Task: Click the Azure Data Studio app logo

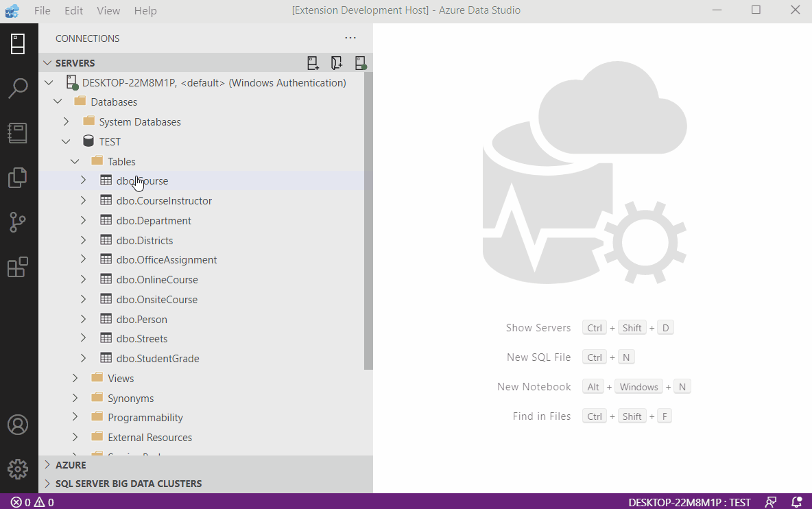Action: point(12,10)
